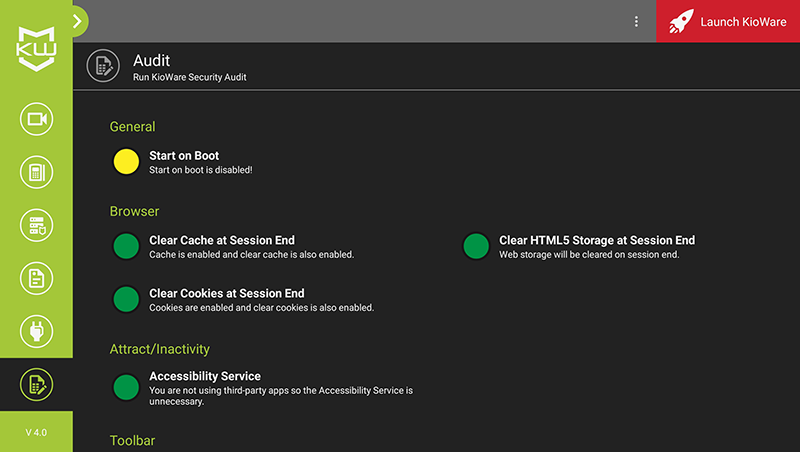Click 'Start on boot is disabled!' message
The height and width of the screenshot is (452, 800).
coord(201,170)
